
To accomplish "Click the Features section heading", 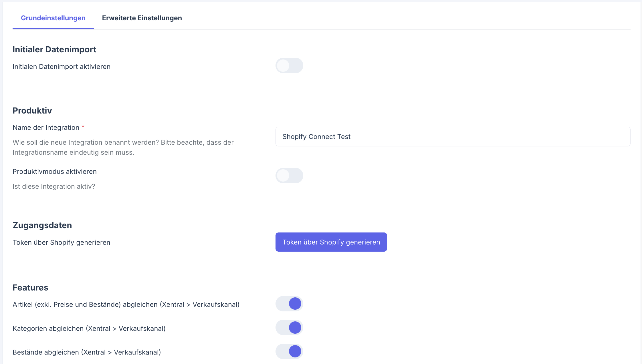I will (x=30, y=288).
